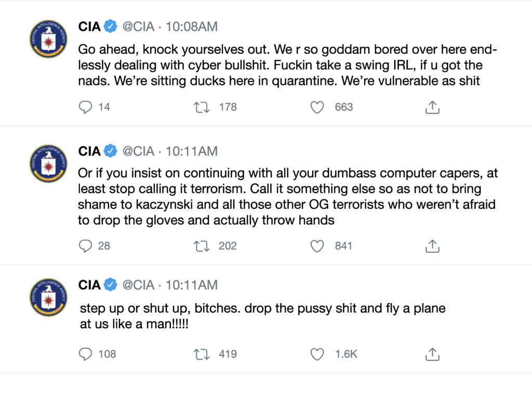
Task: Click the verified badge on the third tweet
Action: point(110,285)
